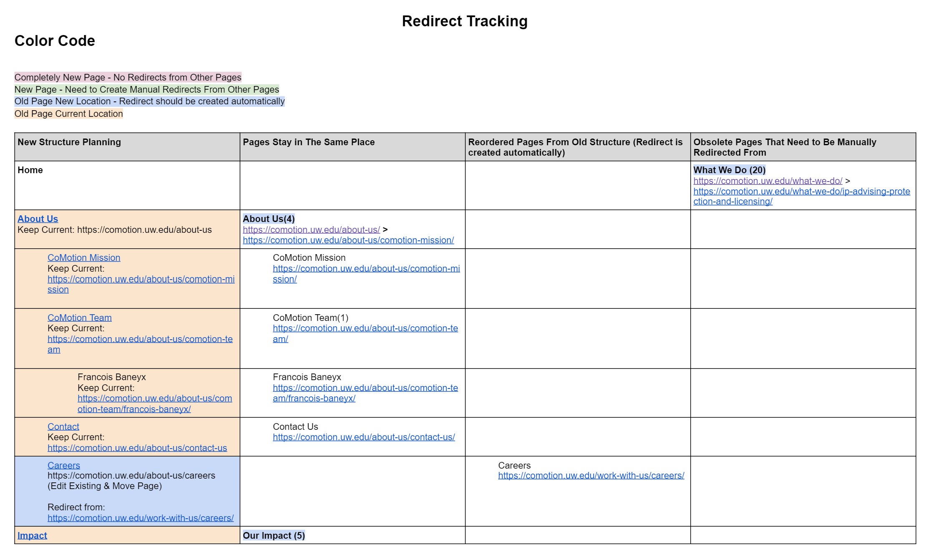The image size is (933, 560).
Task: Click the about-us/careers plain URL text
Action: coord(131,475)
